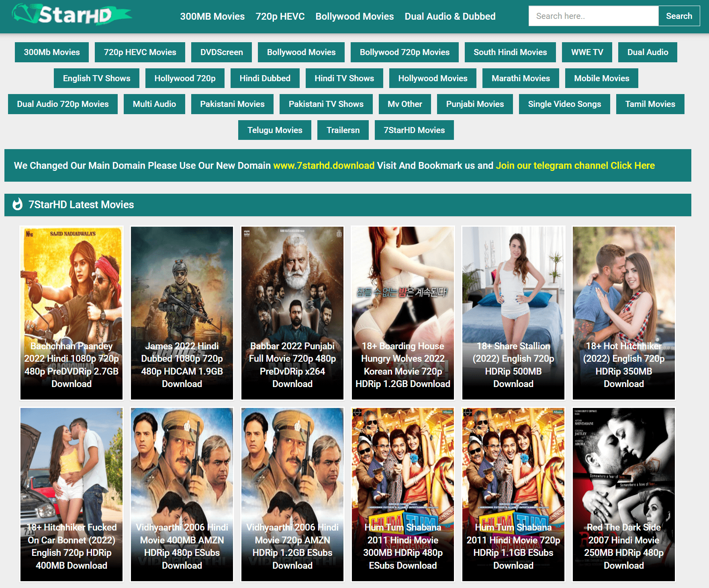Go to Dual Audio & Dubbed header link
This screenshot has height=588, width=709.
coord(450,16)
